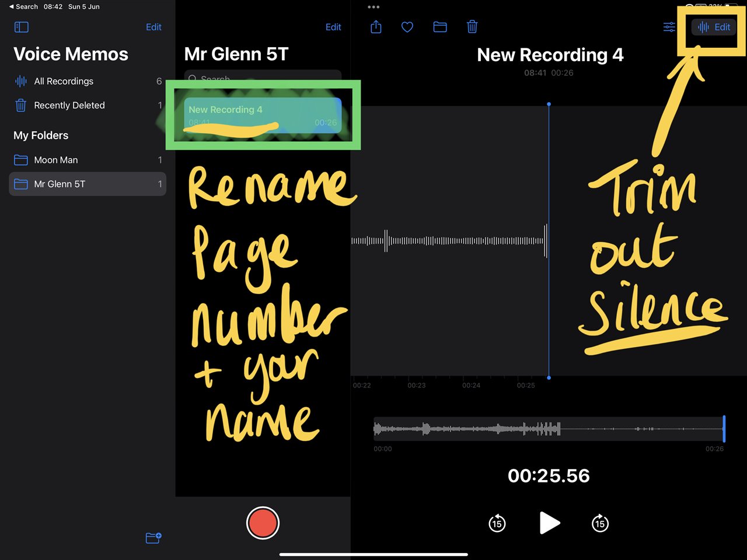Open the waveform Edit button
This screenshot has height=560, width=747.
[x=714, y=27]
